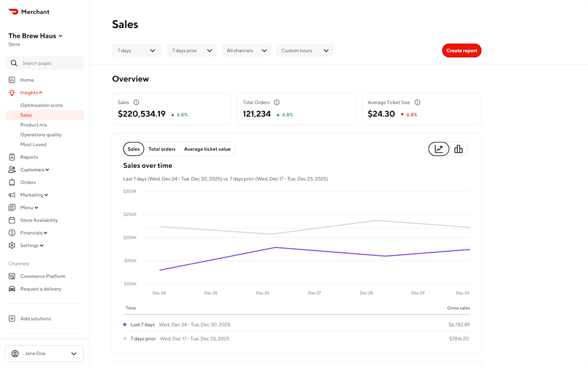The width and height of the screenshot is (588, 368).
Task: Open the All channels filter dropdown
Action: click(x=246, y=50)
